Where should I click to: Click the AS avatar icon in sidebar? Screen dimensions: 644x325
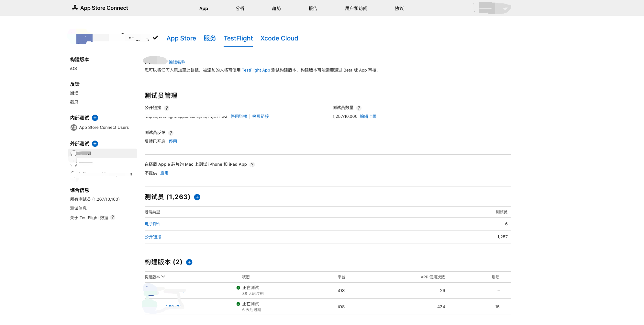tap(74, 128)
